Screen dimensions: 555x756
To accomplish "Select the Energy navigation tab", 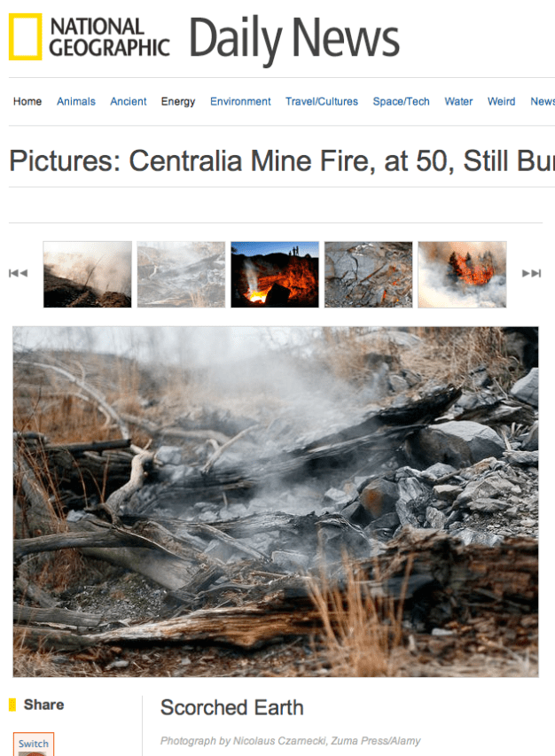I will (178, 102).
